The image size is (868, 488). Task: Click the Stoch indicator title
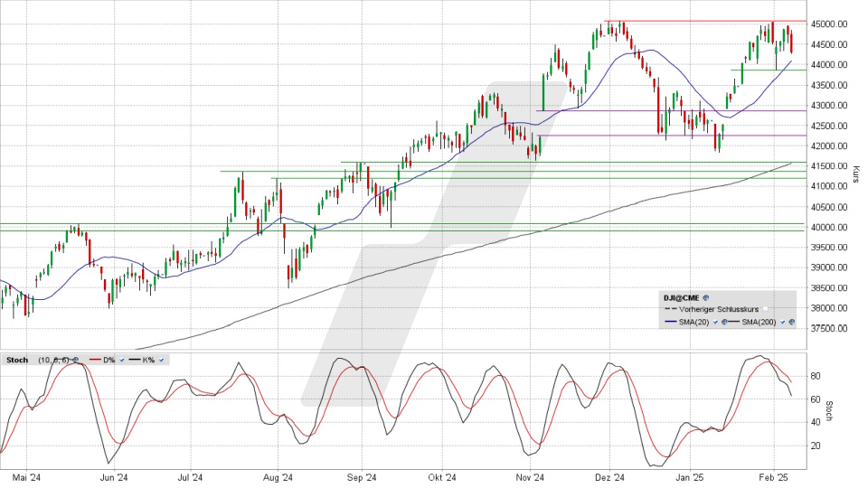tap(17, 360)
